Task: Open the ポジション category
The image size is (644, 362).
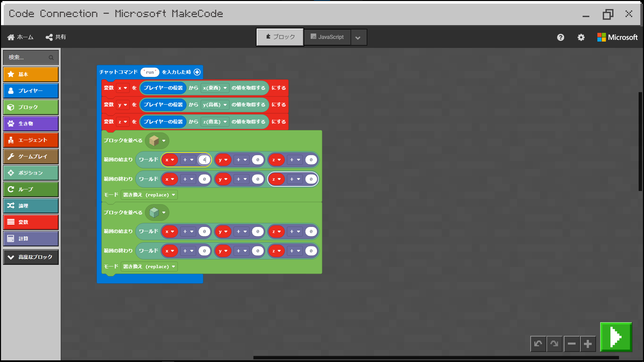Action: point(31,173)
